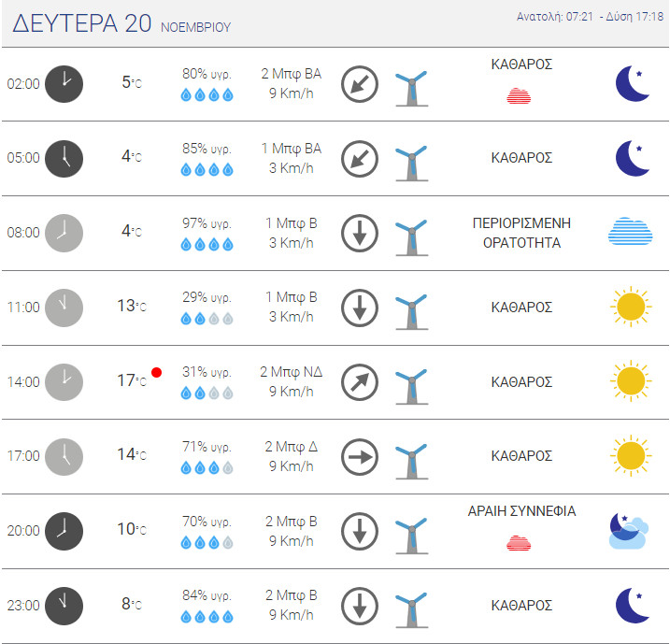670x644 pixels.
Task: Click the sunrise and sunset times text
Action: point(589,17)
